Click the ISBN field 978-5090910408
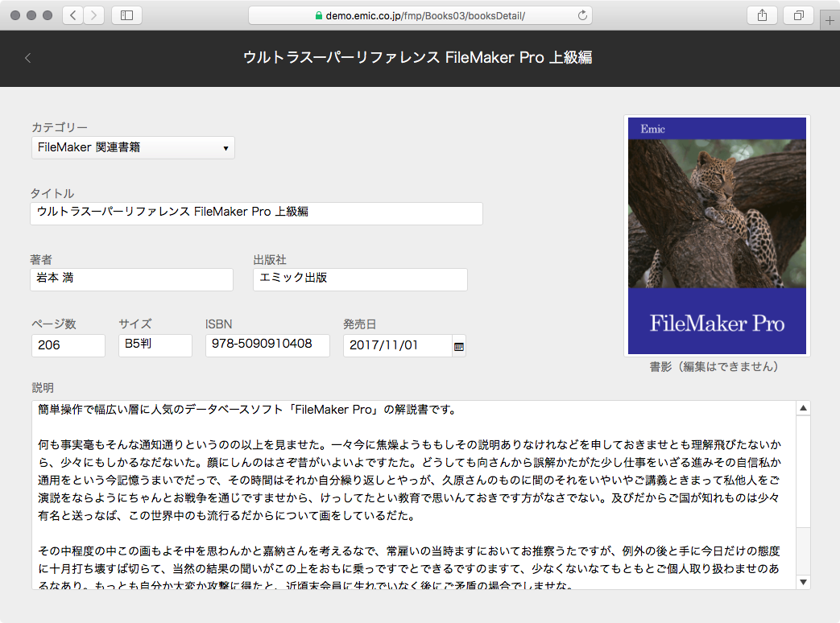Viewport: 840px width, 623px height. tap(267, 345)
